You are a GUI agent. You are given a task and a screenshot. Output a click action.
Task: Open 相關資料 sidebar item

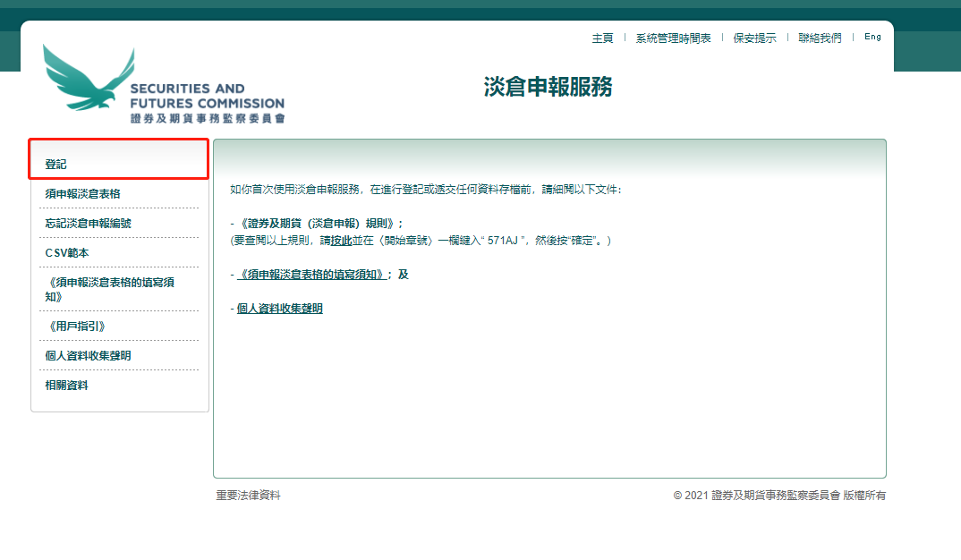pos(67,386)
